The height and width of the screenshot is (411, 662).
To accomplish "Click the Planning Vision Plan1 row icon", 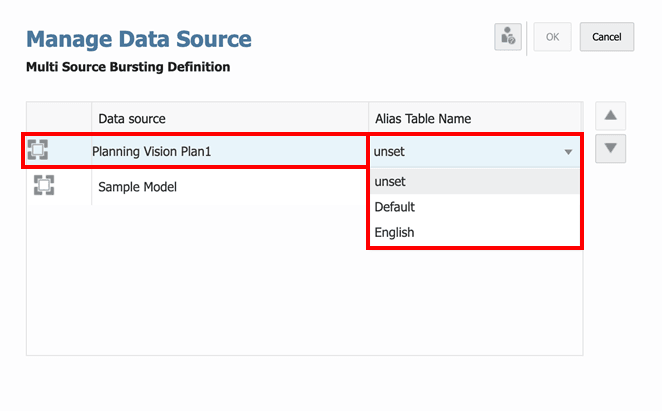I will (38, 151).
